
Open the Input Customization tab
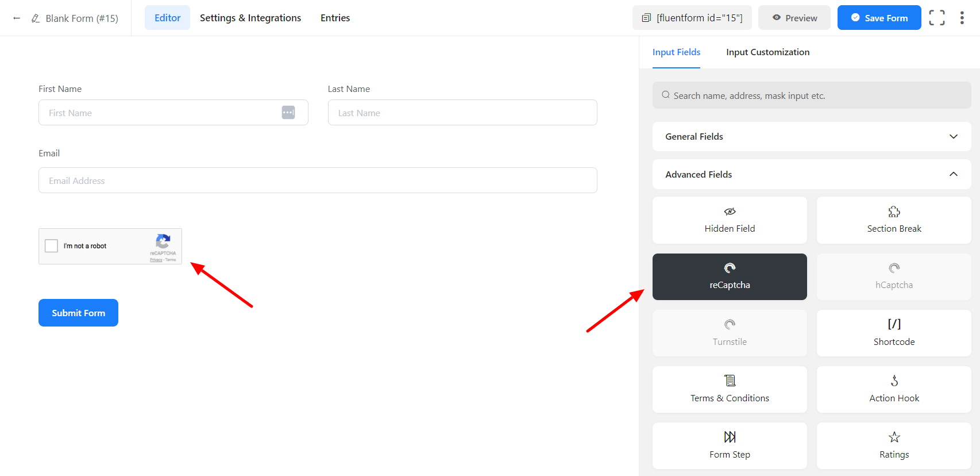tap(767, 52)
